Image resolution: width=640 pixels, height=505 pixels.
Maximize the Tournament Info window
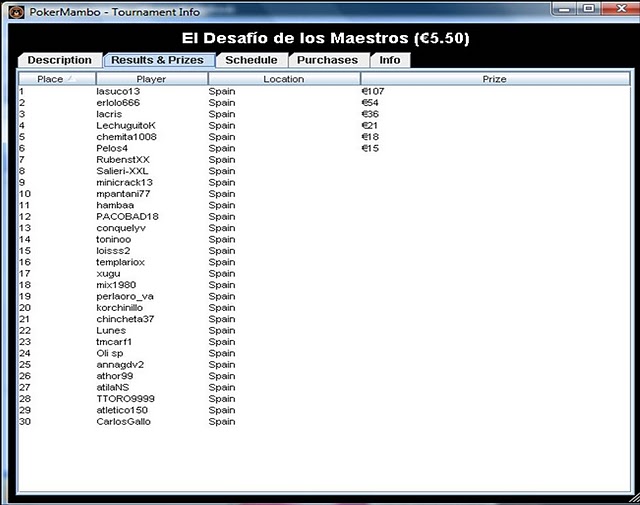589,9
